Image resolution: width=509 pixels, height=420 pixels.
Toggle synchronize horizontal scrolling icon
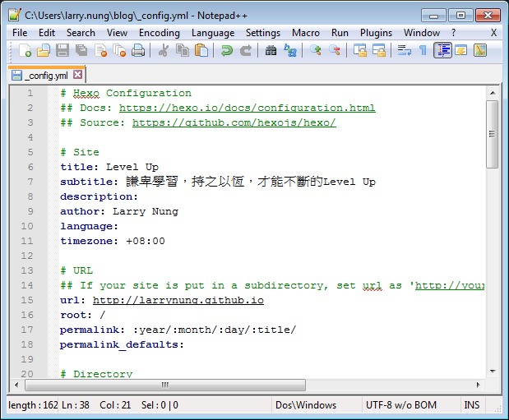378,51
